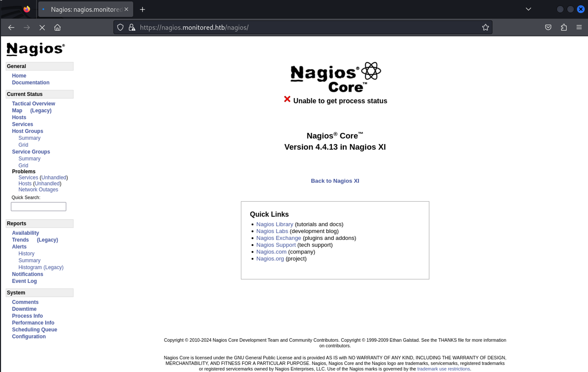
Task: Click the Quick Search input field
Action: click(39, 206)
